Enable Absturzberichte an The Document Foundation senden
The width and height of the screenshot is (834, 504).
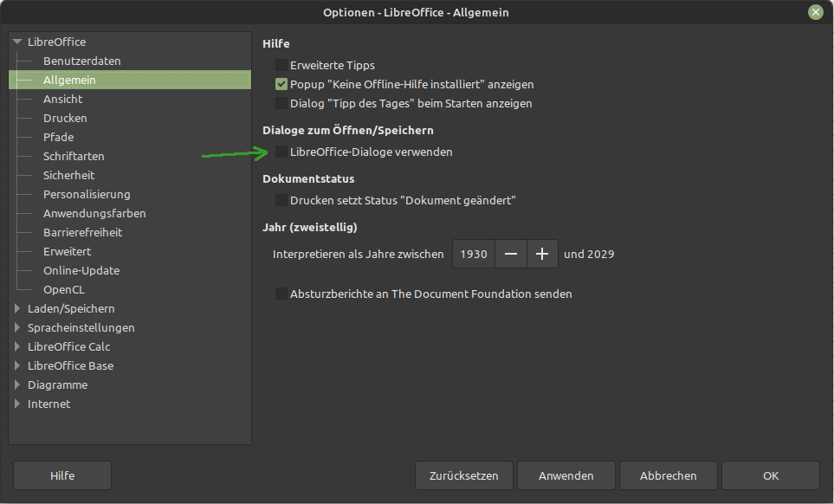tap(281, 294)
